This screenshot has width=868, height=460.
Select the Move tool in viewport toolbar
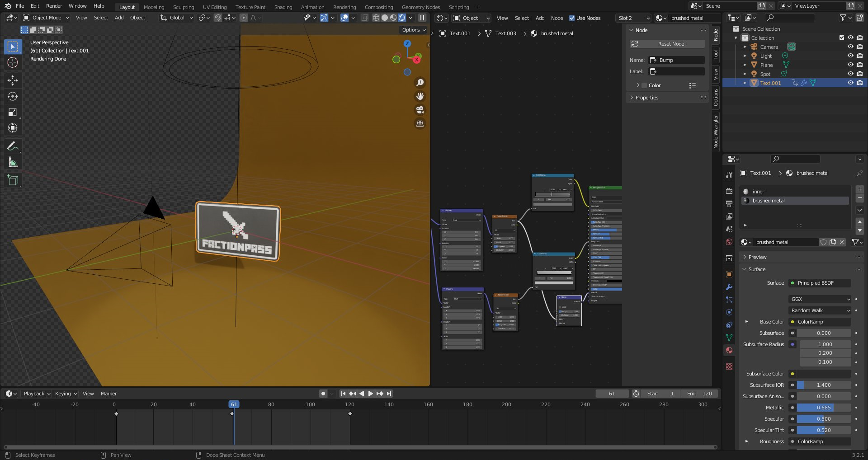coord(13,80)
